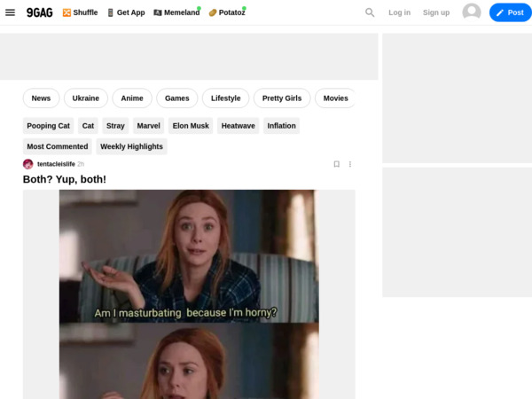532x399 pixels.
Task: Open Memeland from the top bar
Action: point(176,12)
